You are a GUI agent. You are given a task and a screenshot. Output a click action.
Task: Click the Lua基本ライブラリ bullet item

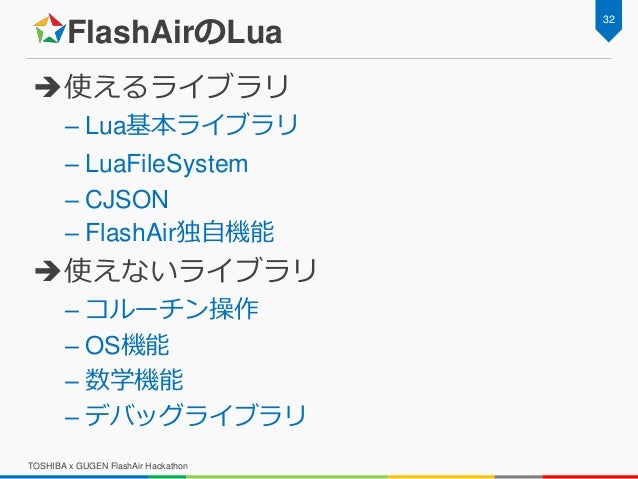pos(192,125)
